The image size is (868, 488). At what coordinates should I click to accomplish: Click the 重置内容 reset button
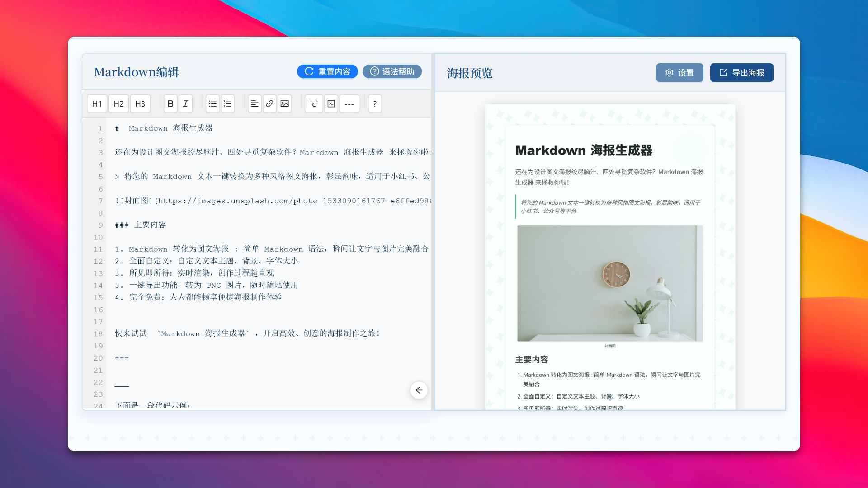point(327,71)
